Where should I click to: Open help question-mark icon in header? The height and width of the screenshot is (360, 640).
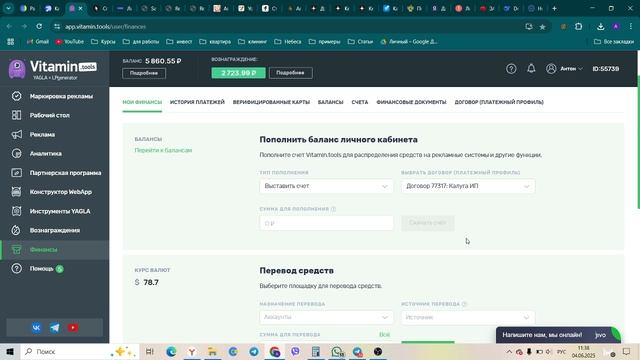[511, 69]
